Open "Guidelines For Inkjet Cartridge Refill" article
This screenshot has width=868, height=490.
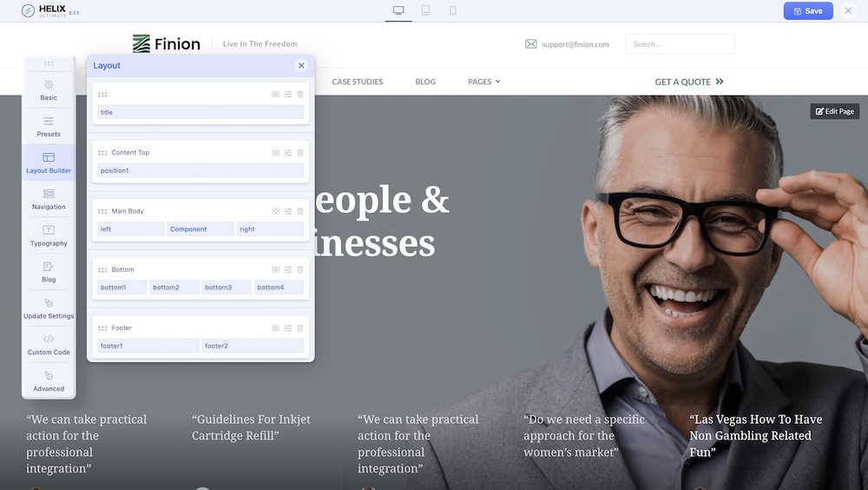[x=252, y=427]
